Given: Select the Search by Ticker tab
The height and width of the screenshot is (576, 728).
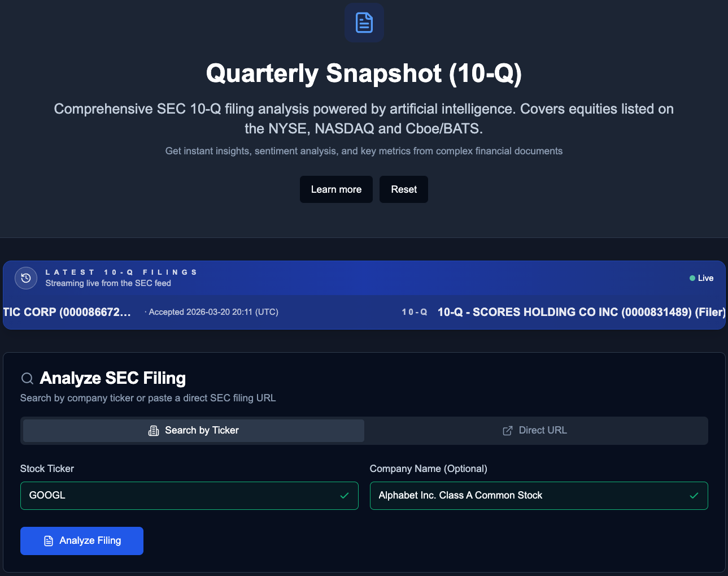Looking at the screenshot, I should pos(192,430).
